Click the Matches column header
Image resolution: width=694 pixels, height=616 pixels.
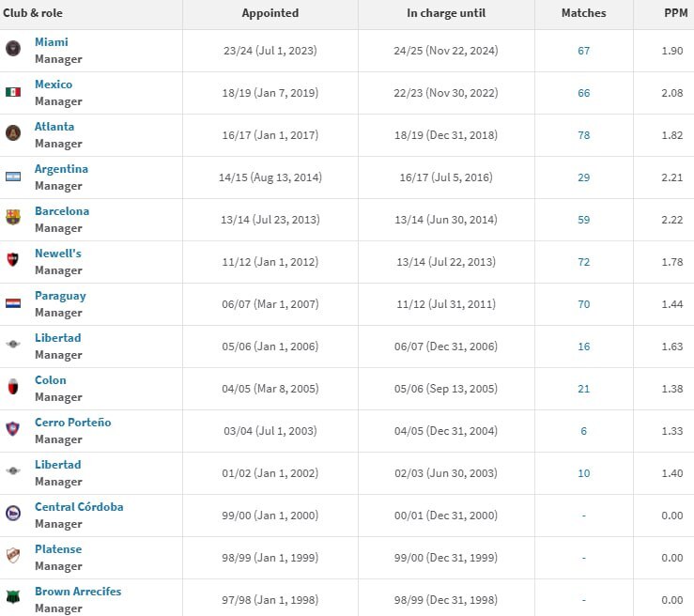[x=584, y=13]
